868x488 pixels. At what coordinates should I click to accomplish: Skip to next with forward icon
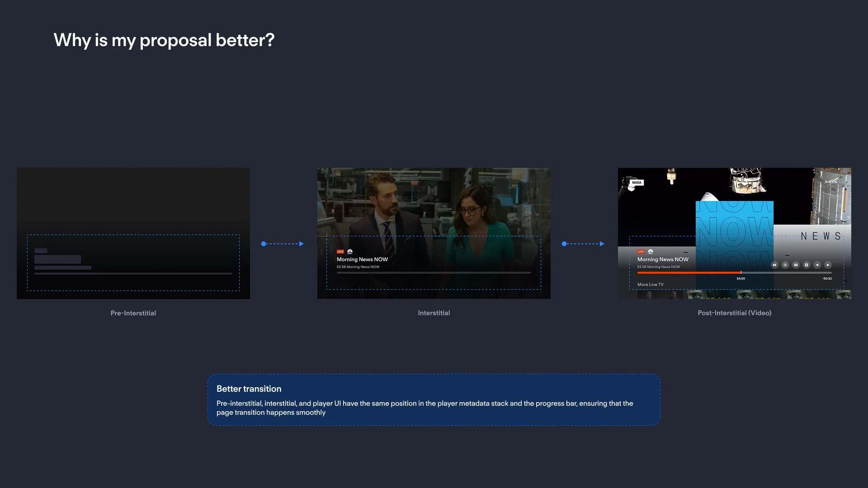click(828, 265)
